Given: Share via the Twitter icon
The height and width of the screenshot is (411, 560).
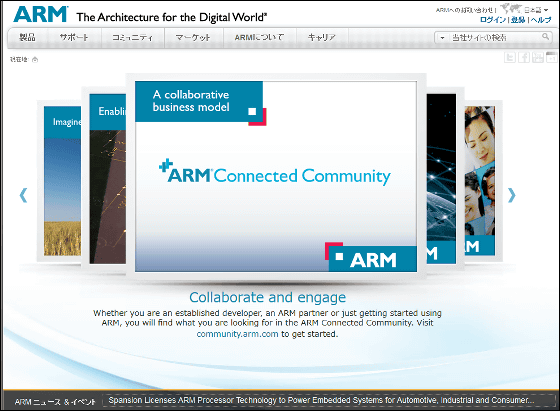Looking at the screenshot, I should tap(510, 57).
